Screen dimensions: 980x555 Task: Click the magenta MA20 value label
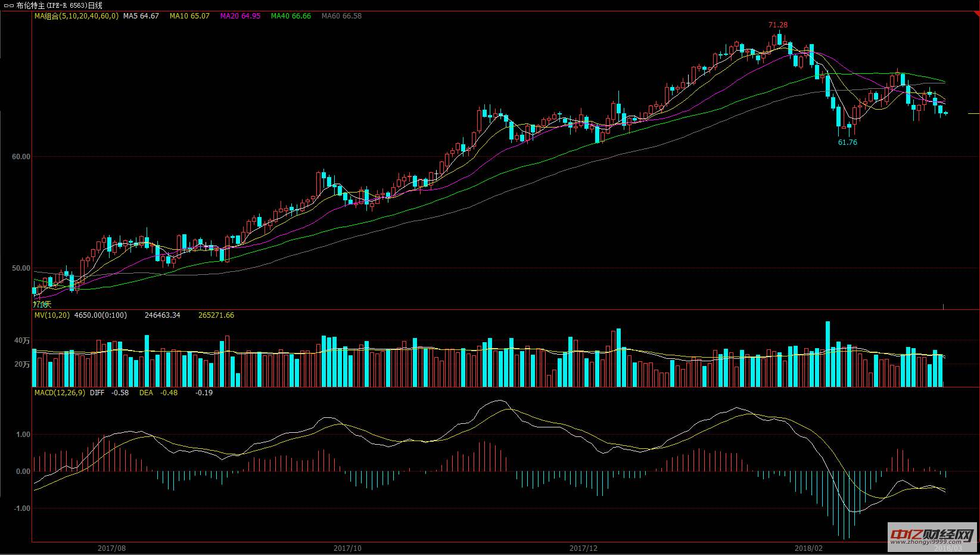240,16
